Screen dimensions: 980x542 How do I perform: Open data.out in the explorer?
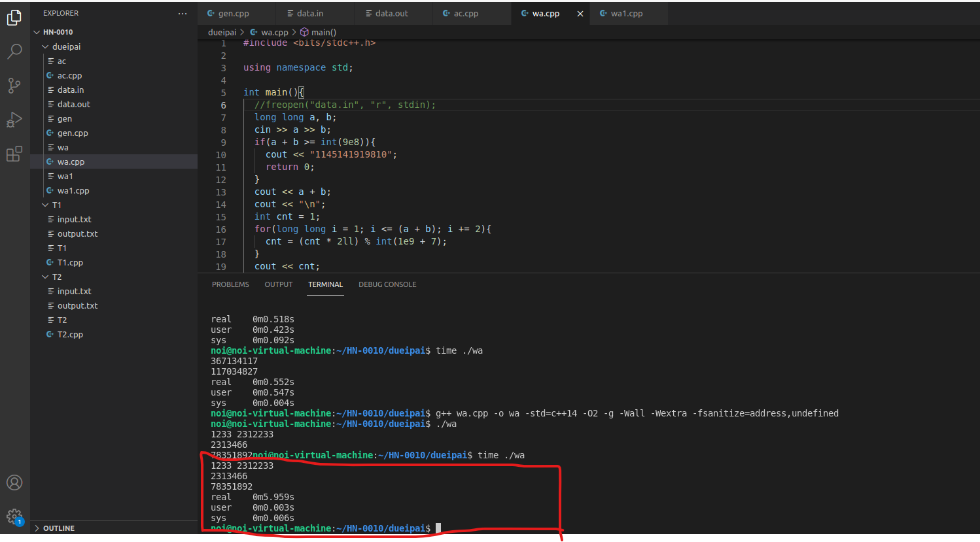point(114,105)
